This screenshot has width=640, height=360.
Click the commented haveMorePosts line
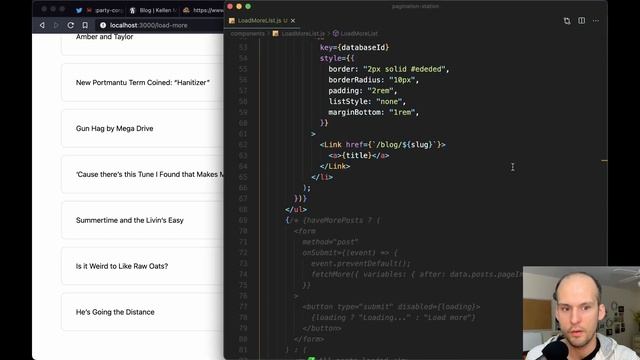[x=333, y=220]
